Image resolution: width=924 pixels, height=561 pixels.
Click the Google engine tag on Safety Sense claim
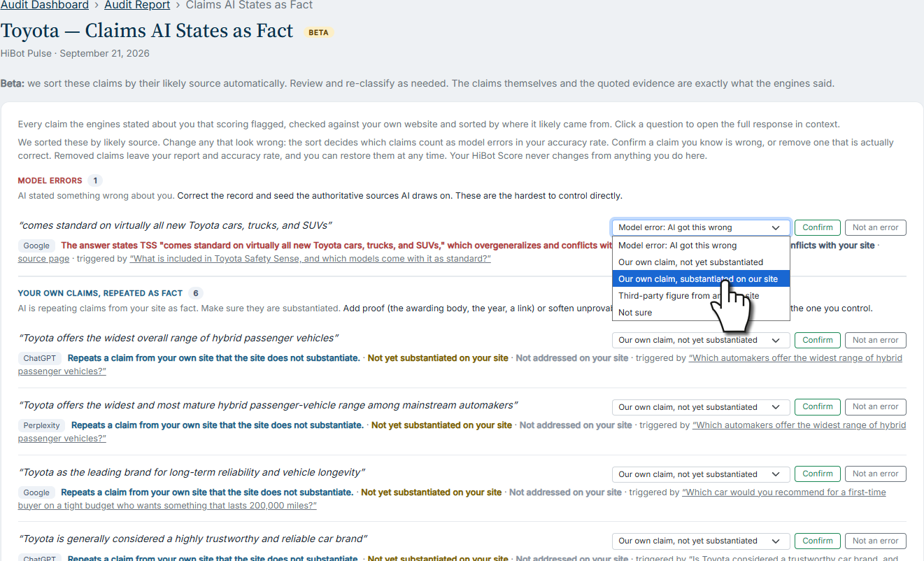coord(36,246)
